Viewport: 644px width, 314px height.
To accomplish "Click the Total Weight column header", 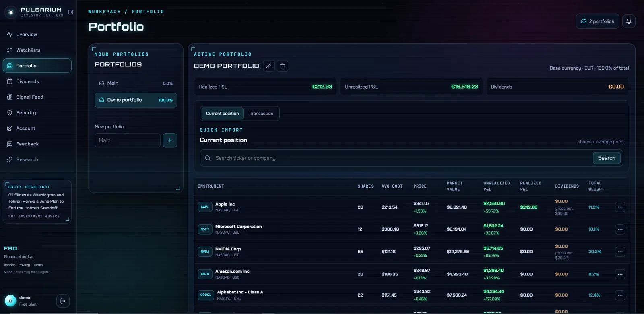I will (x=596, y=186).
